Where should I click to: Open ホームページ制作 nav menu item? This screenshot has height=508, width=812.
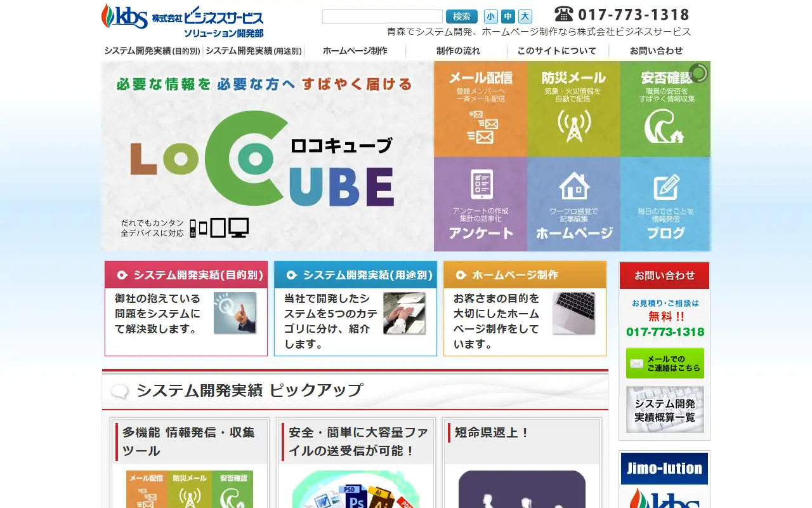[x=355, y=51]
